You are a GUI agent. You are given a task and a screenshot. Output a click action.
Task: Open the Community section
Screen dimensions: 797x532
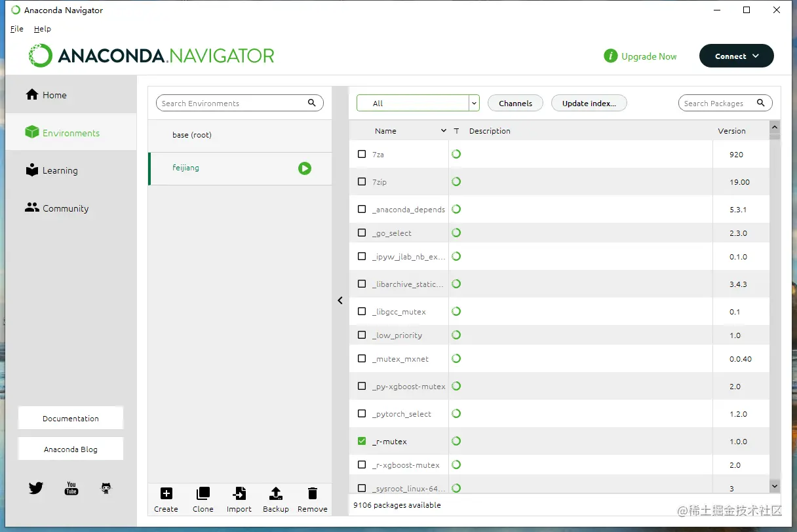click(71, 208)
